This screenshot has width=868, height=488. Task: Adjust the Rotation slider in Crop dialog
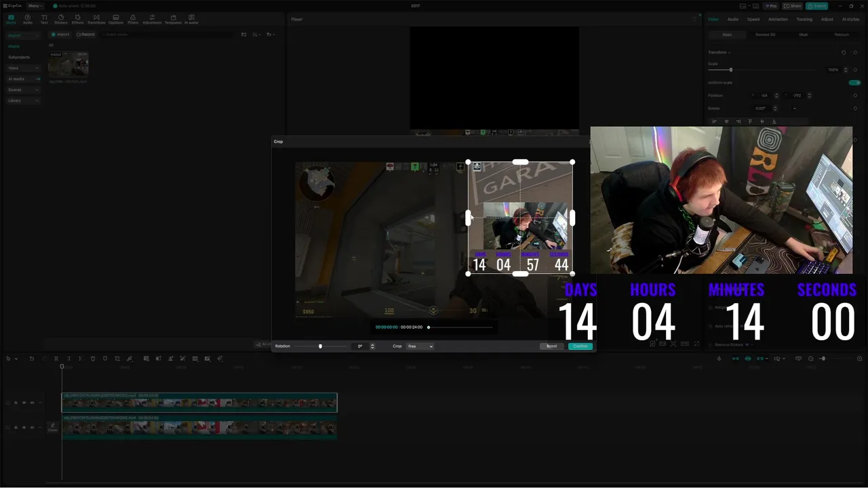pyautogui.click(x=320, y=346)
